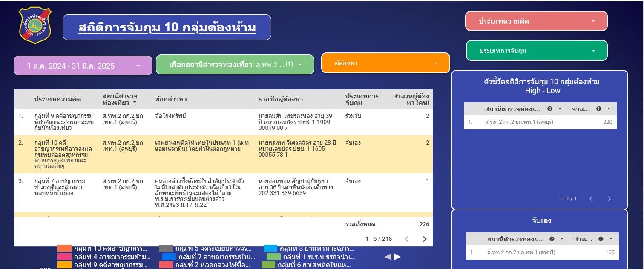Click the legend's left arrow
Viewport: 644px width, 269px height.
click(x=388, y=257)
